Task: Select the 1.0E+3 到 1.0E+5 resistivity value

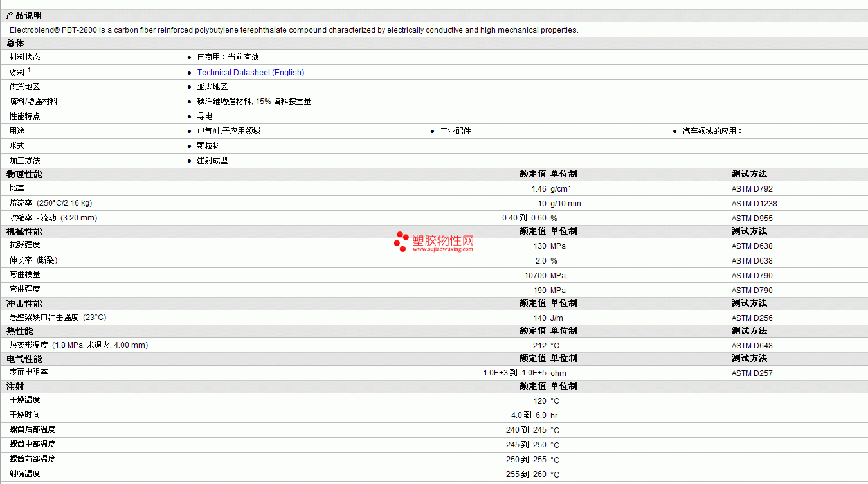Action: 515,373
